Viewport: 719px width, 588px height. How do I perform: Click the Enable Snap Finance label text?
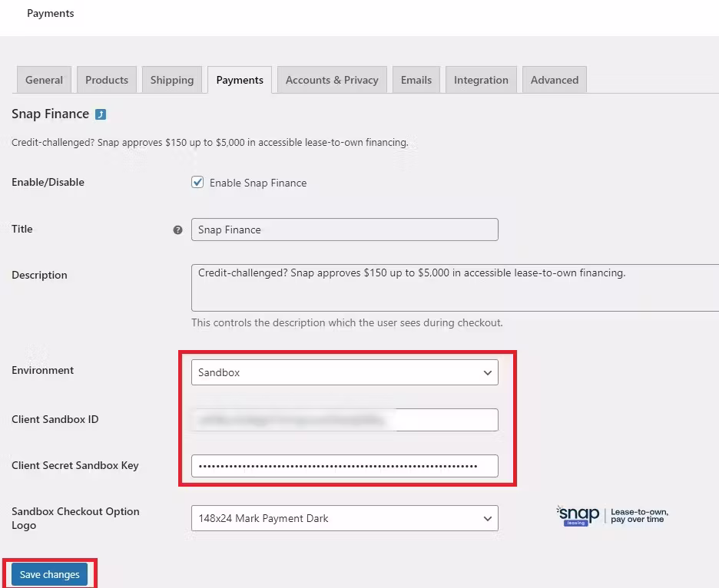[258, 183]
